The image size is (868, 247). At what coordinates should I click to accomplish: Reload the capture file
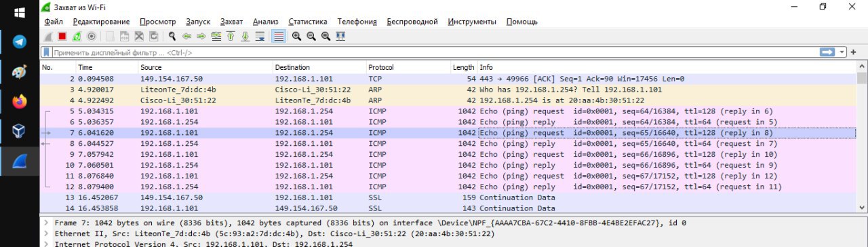pyautogui.click(x=153, y=36)
